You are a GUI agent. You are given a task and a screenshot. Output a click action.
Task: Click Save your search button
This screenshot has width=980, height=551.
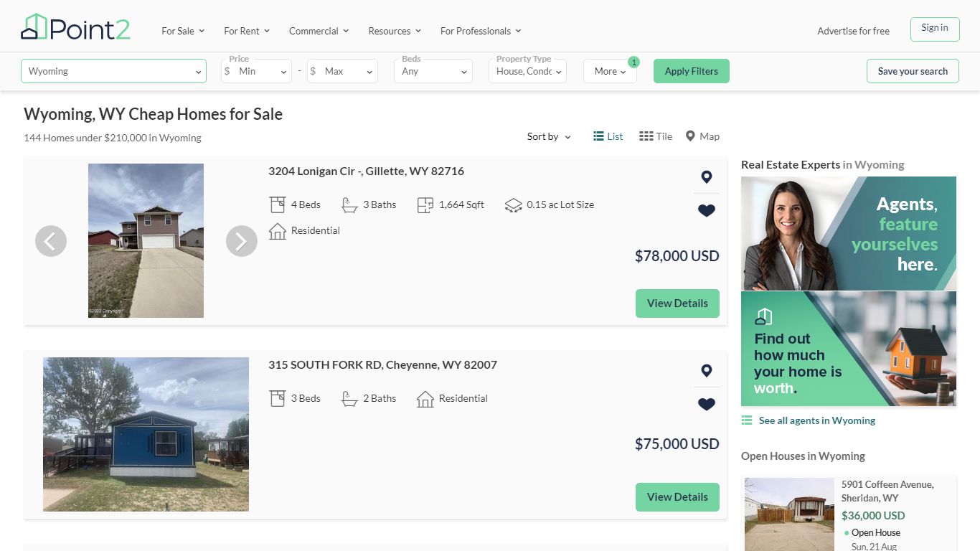pos(913,71)
